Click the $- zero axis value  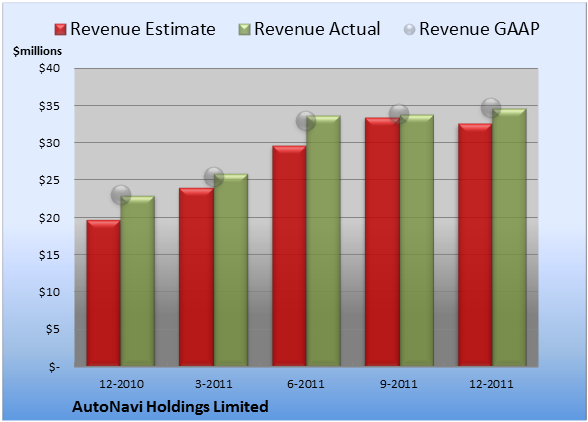pos(54,367)
